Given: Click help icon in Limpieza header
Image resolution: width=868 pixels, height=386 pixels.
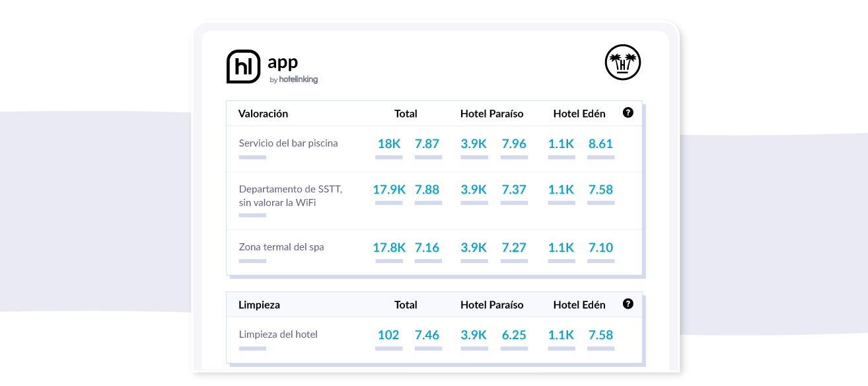Looking at the screenshot, I should tap(628, 303).
